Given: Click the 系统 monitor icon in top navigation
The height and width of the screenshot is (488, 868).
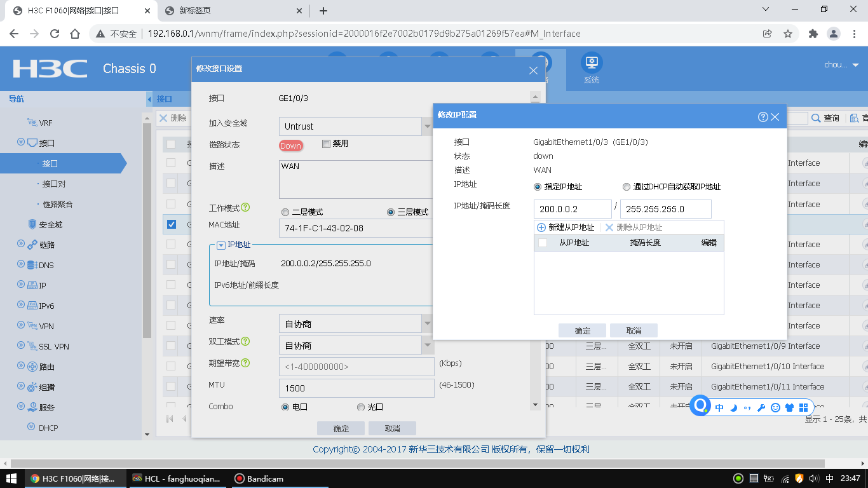Looking at the screenshot, I should tap(592, 63).
